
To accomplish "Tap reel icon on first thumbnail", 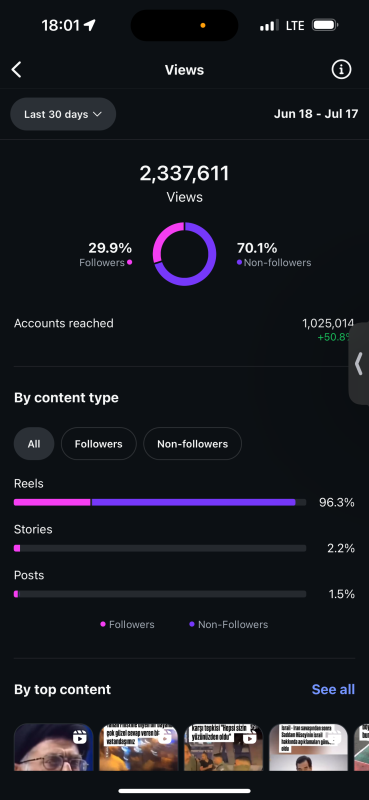I will (79, 737).
